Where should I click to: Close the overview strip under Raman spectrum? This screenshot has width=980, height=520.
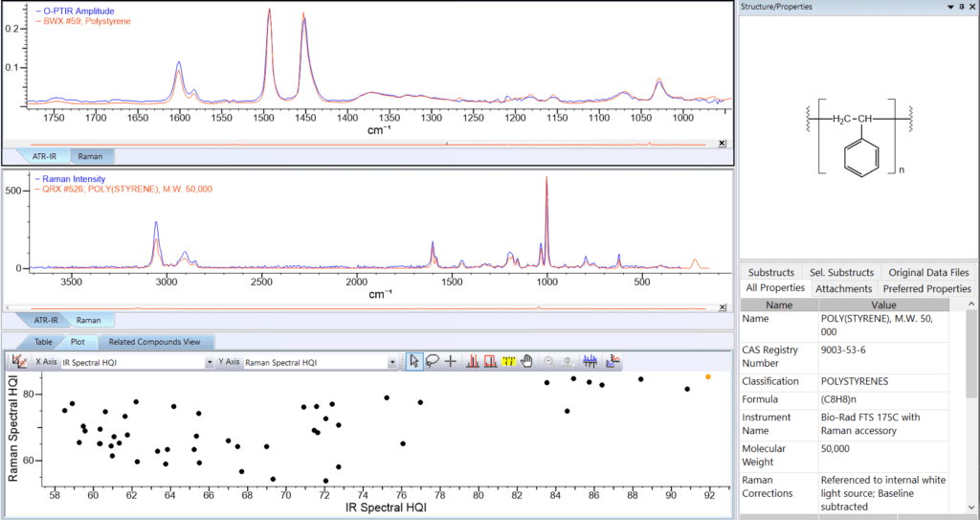[722, 307]
